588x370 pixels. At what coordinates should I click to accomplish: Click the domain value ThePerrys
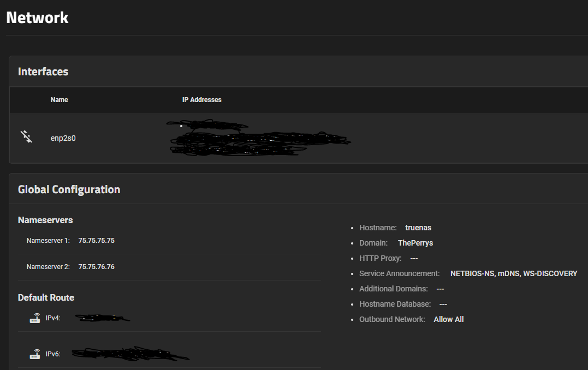point(415,243)
